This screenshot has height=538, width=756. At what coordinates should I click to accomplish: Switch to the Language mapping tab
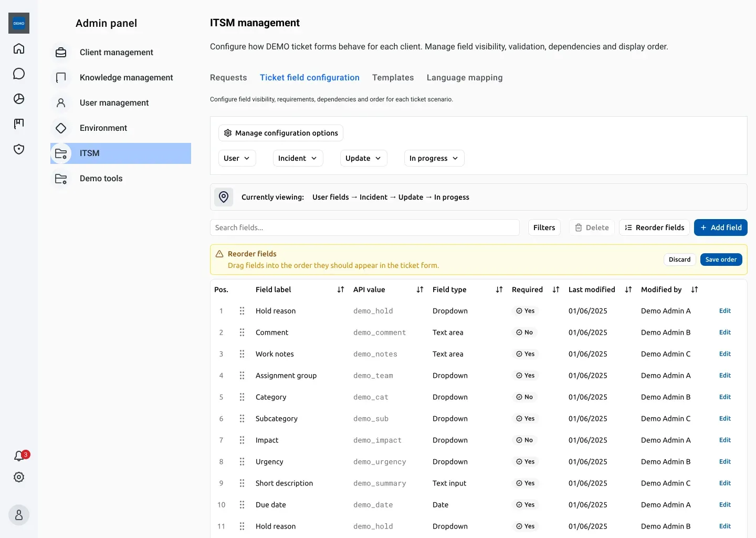[465, 78]
